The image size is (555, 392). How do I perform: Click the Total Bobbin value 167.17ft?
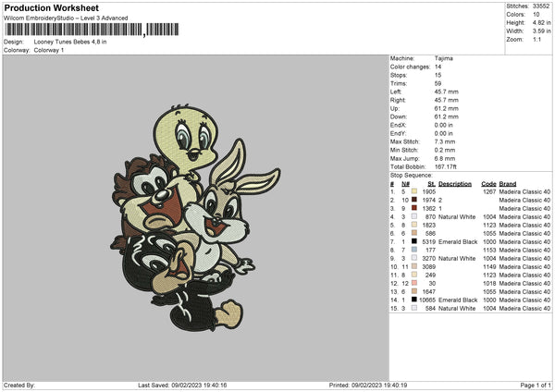point(445,166)
